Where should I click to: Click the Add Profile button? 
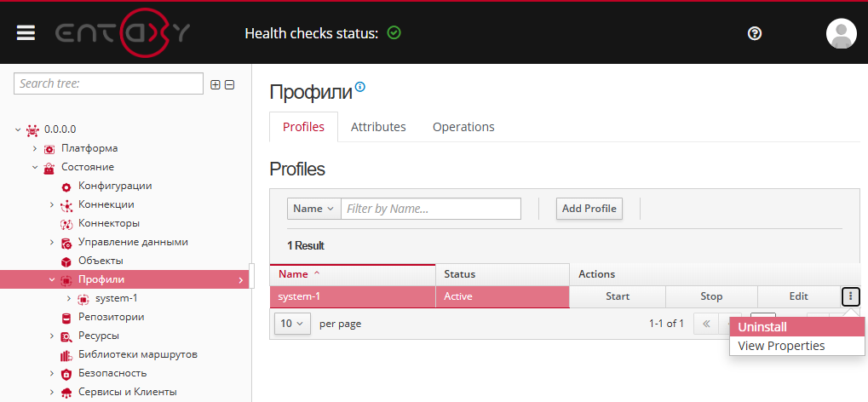coord(589,209)
